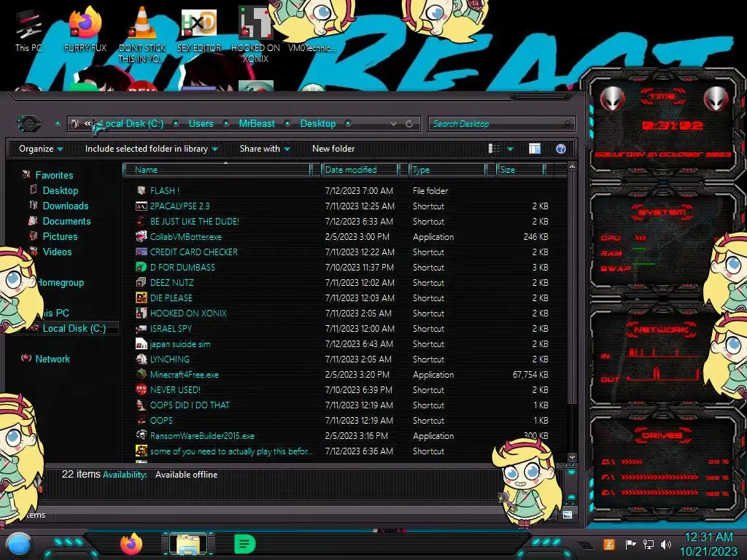Click the file list scroll up arrow
The image size is (747, 560).
[x=572, y=166]
